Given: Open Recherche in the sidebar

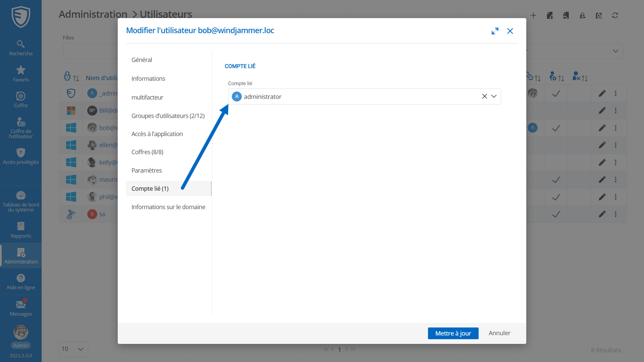Looking at the screenshot, I should point(21,48).
